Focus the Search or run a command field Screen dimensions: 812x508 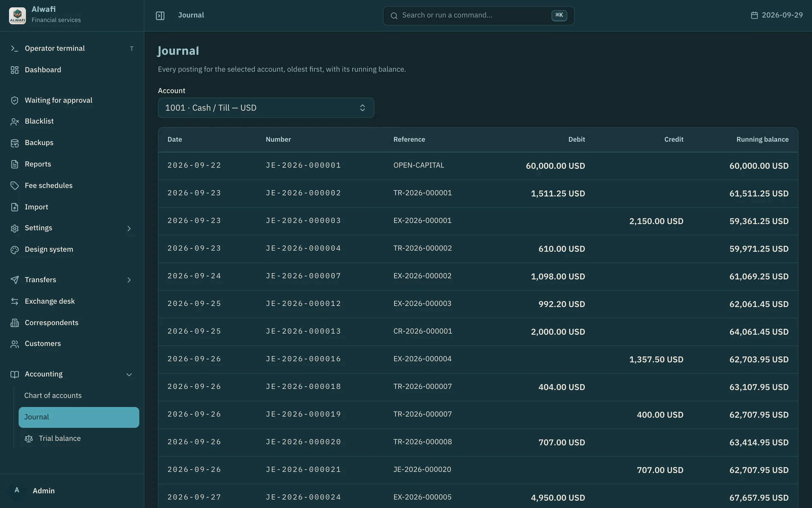[x=478, y=16]
